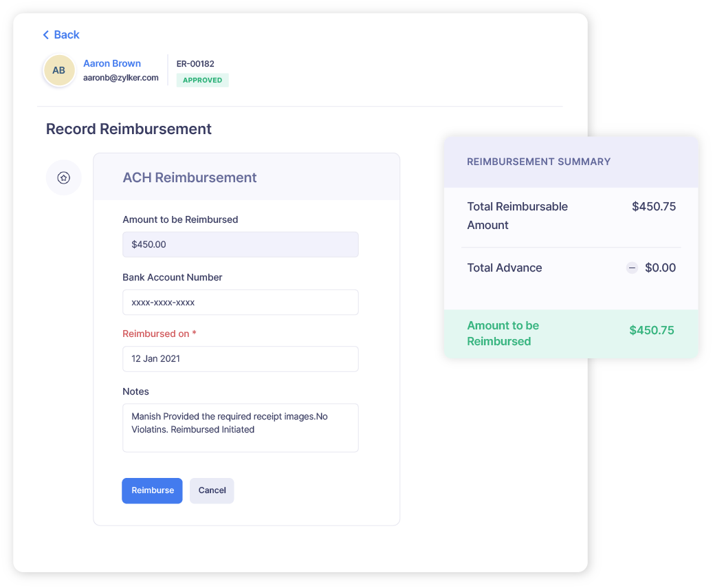The width and height of the screenshot is (713, 588).
Task: Select the Bank Account Number input
Action: [240, 302]
